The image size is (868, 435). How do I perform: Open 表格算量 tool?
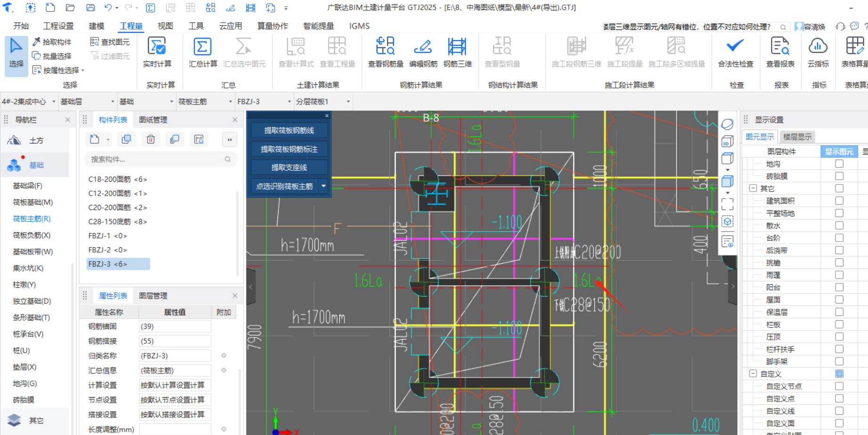(x=855, y=52)
